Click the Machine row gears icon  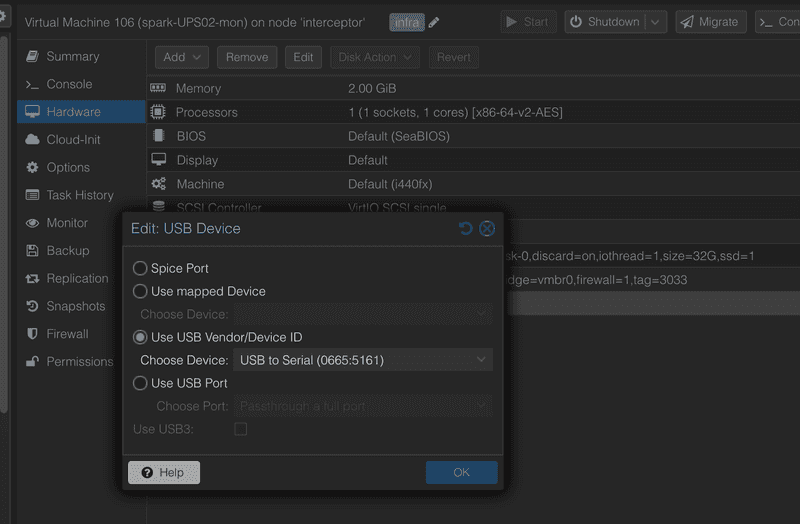[158, 184]
